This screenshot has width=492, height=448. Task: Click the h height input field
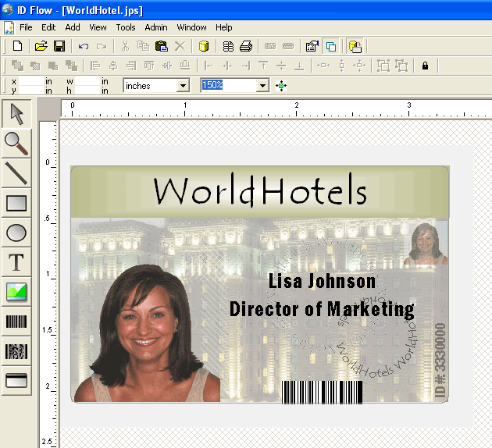tap(87, 91)
